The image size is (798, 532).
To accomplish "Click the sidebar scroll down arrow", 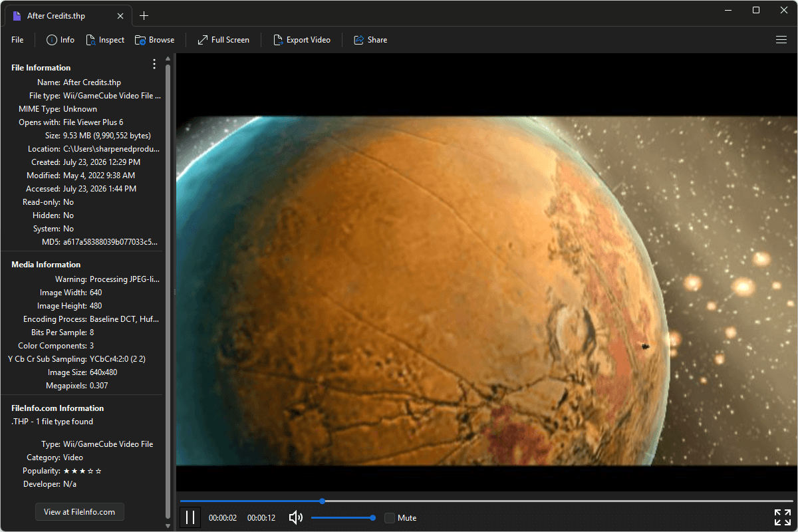I will [x=168, y=525].
